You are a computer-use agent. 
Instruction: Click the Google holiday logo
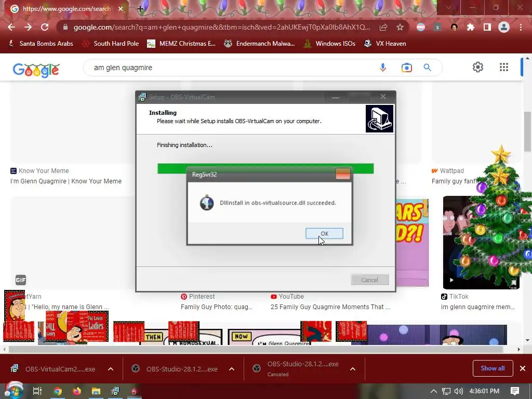[36, 70]
